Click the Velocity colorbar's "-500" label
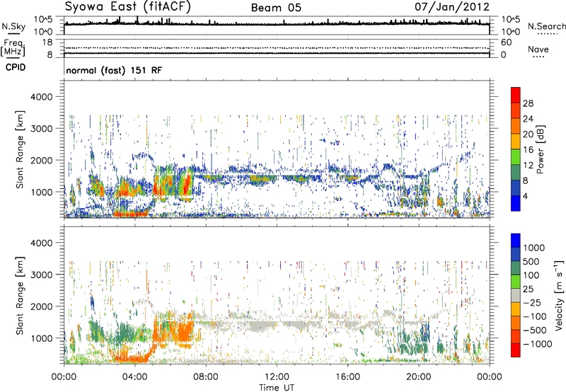Viewport: 566px width, 392px height. [x=535, y=330]
